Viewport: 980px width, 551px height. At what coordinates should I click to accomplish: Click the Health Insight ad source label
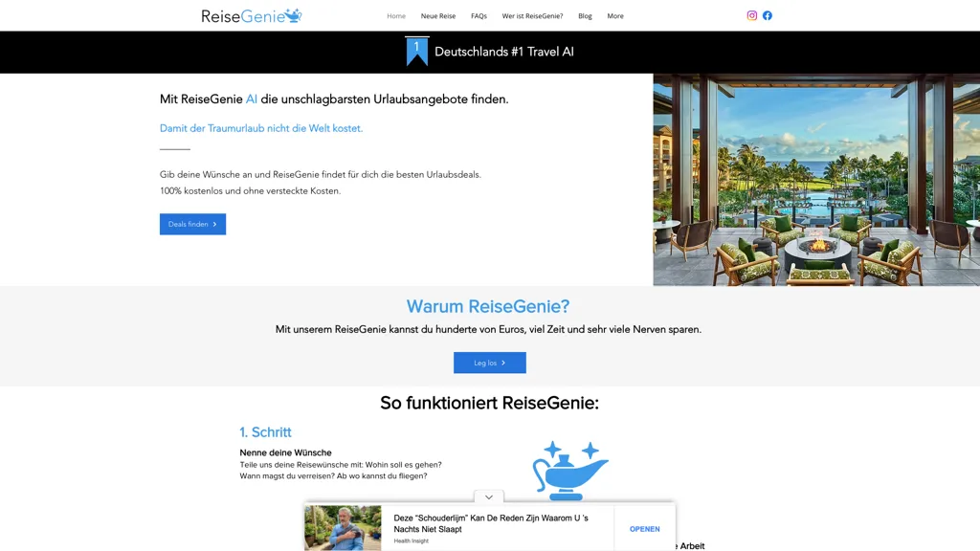412,541
